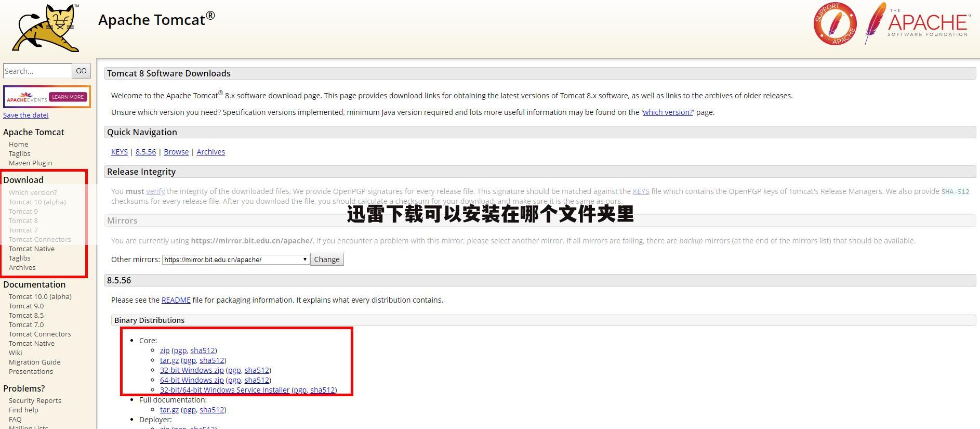
Task: Follow the verify link in Release Integrity
Action: click(155, 191)
